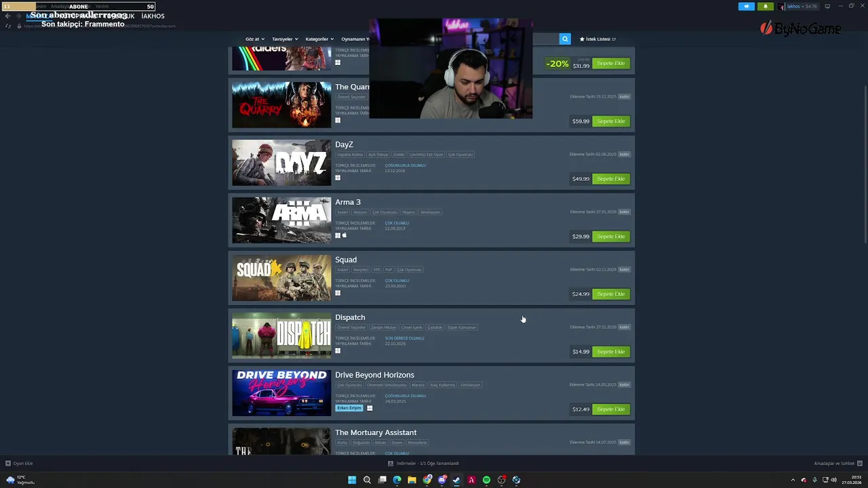The image size is (868, 488).
Task: Click Arma 3 Askeri tag
Action: pyautogui.click(x=342, y=212)
